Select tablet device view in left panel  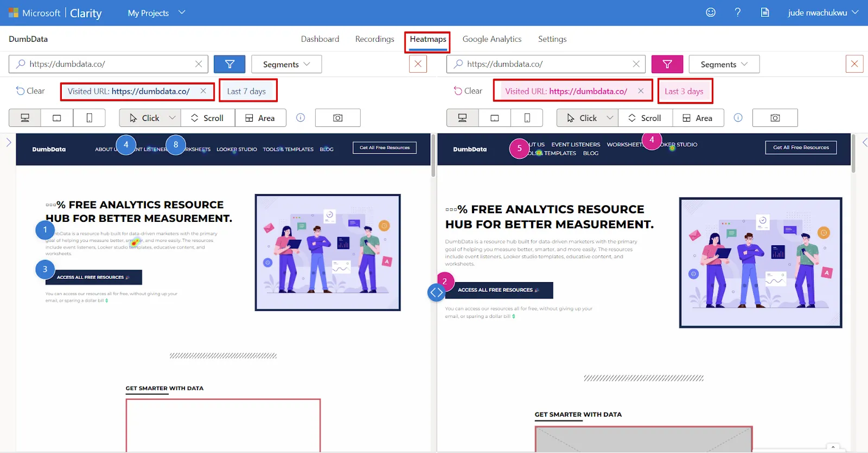coord(57,118)
